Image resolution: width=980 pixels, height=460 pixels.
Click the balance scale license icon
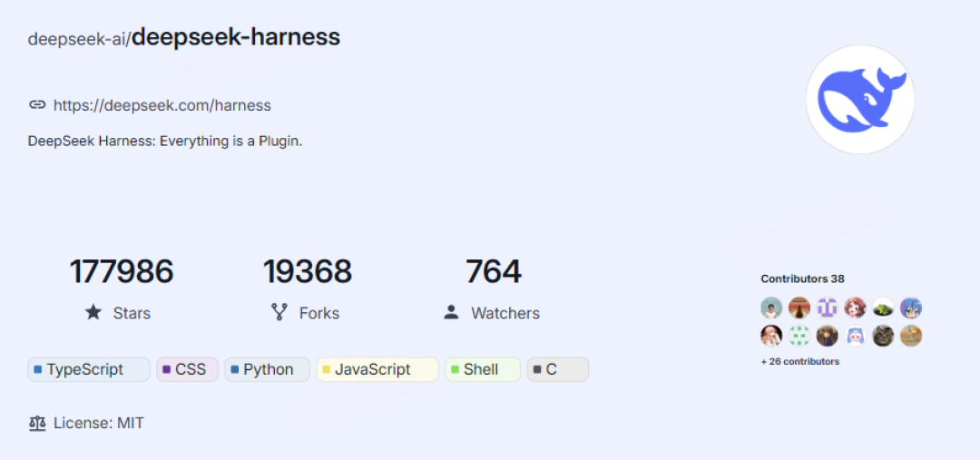[37, 423]
